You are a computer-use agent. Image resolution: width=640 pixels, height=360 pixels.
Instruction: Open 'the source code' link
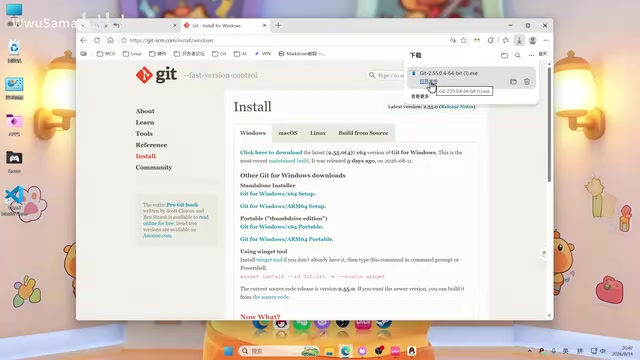click(271, 297)
